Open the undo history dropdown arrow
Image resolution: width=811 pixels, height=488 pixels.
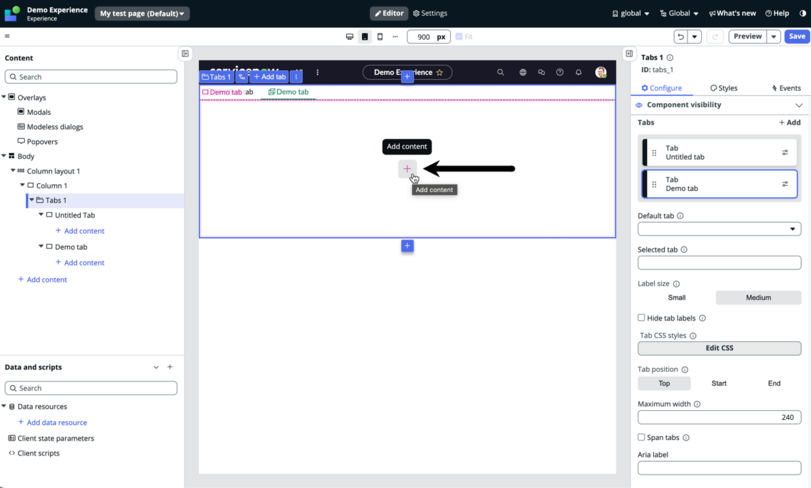(695, 37)
